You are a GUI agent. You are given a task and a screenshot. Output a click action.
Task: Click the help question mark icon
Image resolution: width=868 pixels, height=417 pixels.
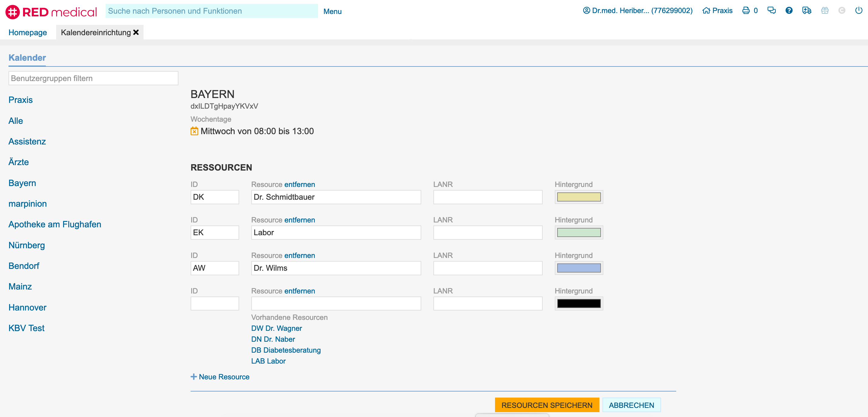[789, 10]
